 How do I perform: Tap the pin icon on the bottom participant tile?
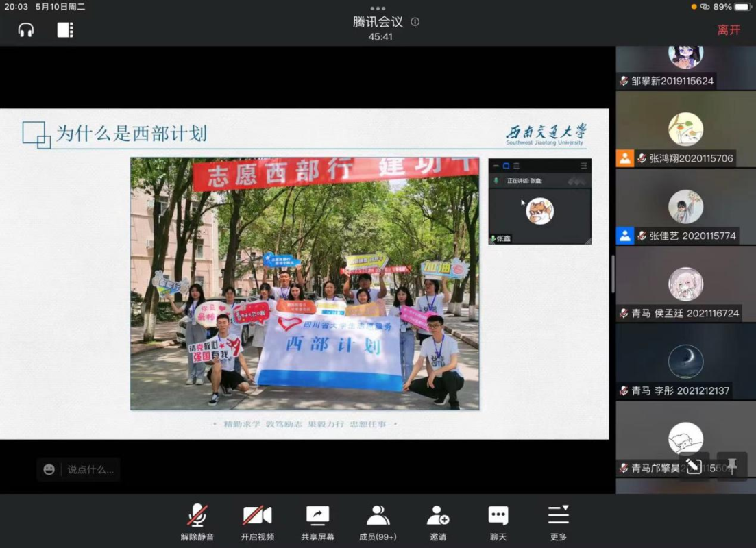click(732, 466)
